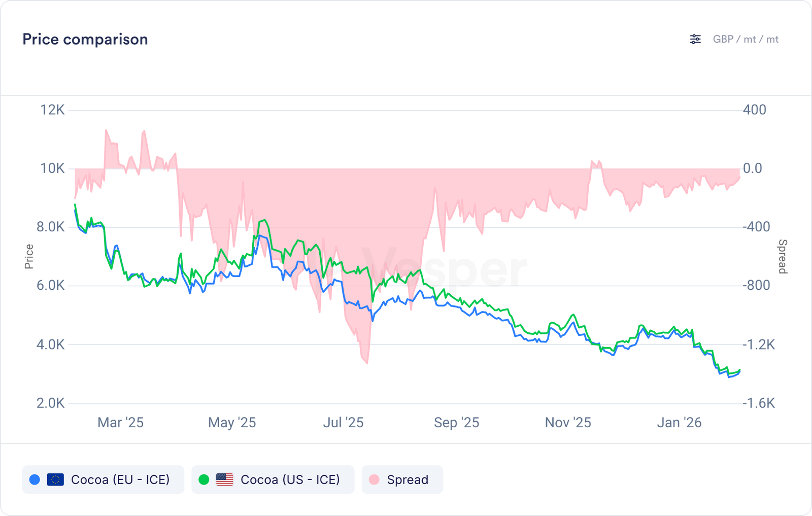Toggle the Cocoa (US - ICE) legend label

tap(290, 479)
